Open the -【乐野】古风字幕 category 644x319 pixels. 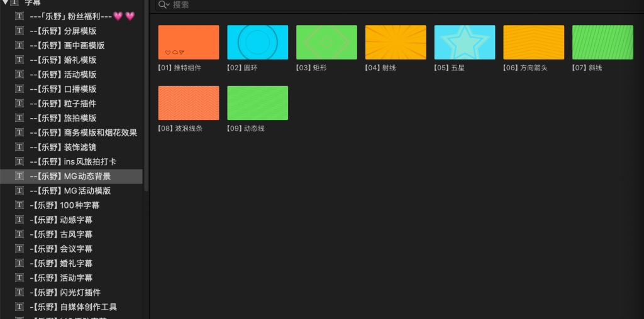pos(72,234)
